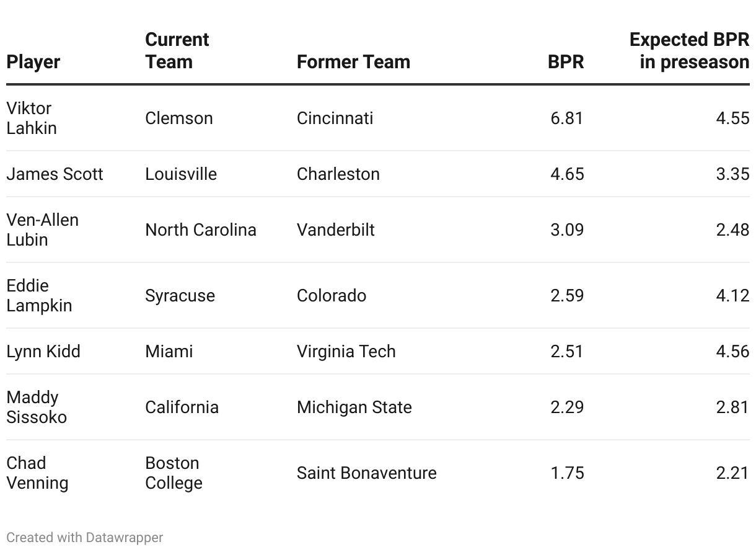Screen dimensions: 756x552
Task: Click the Former Team column header
Action: point(353,62)
